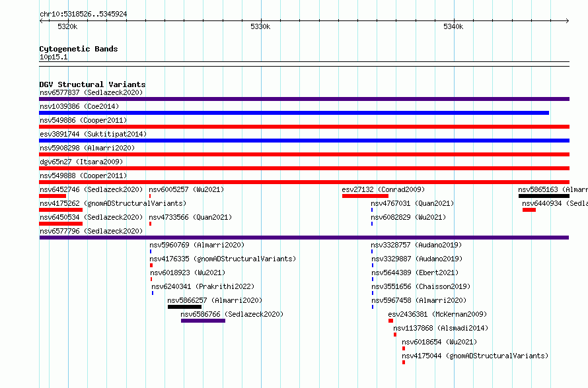Open esv2436381 (McKernan2009) label
This screenshot has height=388, width=588.
coord(437,314)
